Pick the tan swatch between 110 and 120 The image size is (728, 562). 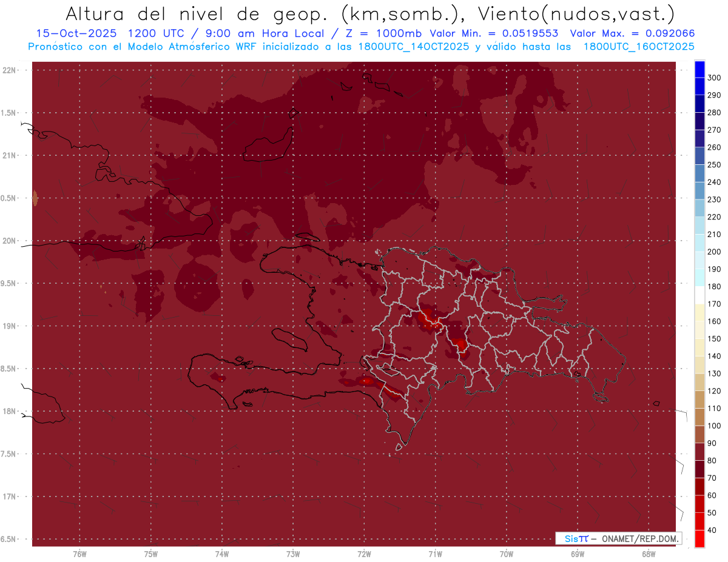click(x=699, y=400)
